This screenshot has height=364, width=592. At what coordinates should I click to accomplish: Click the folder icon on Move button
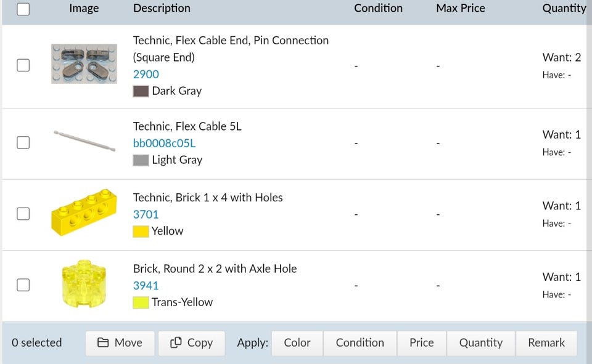point(103,343)
